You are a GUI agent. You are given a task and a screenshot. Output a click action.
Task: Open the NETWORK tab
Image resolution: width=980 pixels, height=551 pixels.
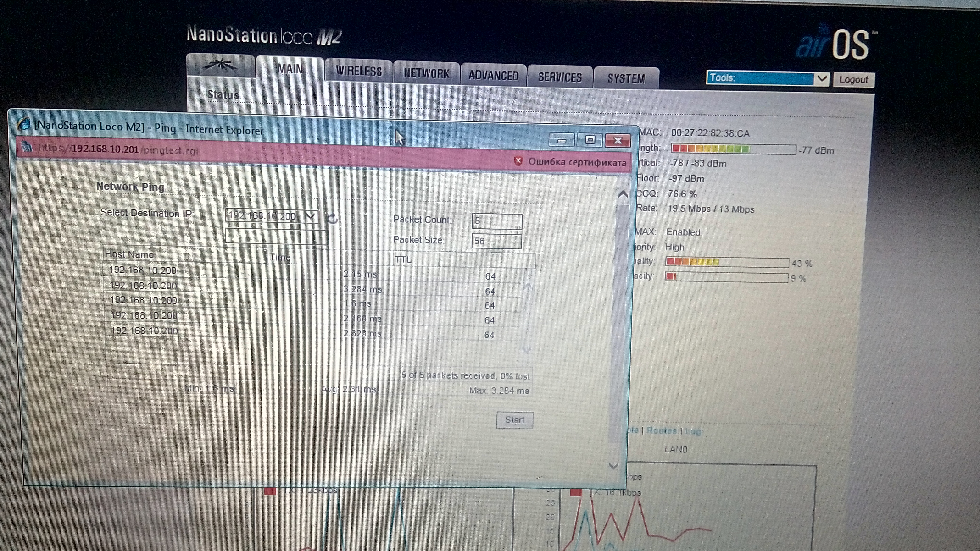(x=426, y=73)
